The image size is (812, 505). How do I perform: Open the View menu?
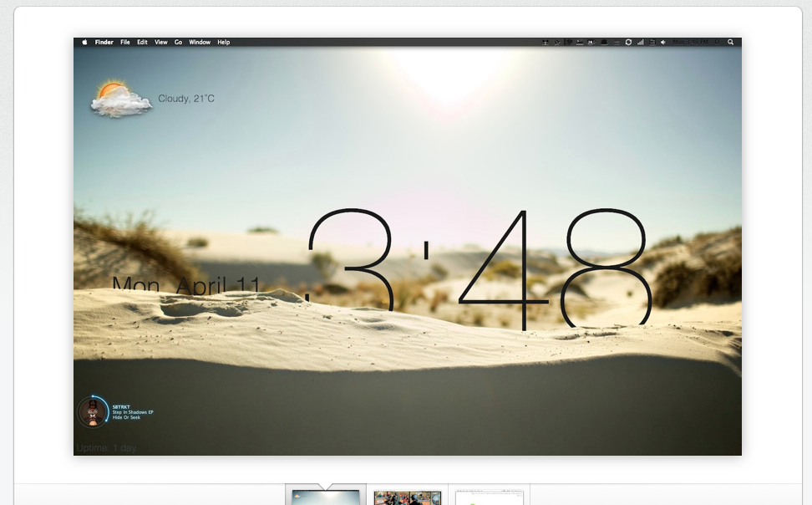pos(161,43)
